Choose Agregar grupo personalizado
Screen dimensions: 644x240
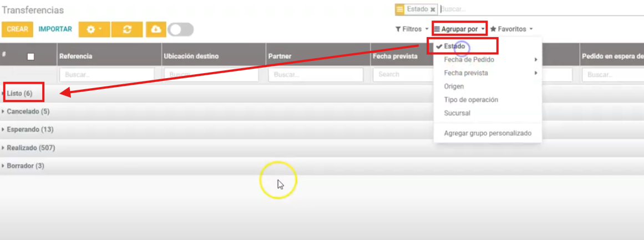488,133
